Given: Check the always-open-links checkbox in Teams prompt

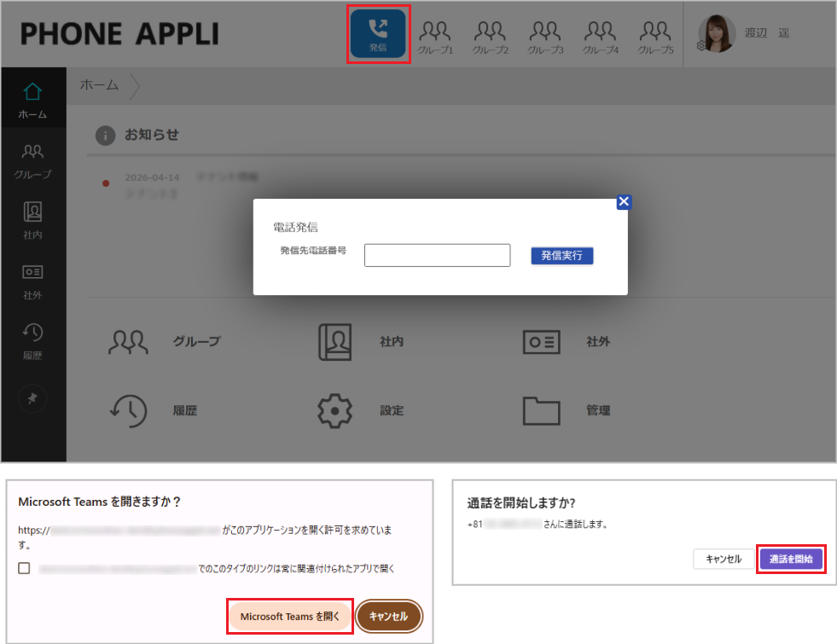Looking at the screenshot, I should coord(24,568).
